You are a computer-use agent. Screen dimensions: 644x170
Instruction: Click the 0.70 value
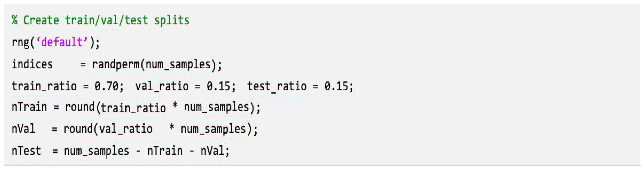(x=106, y=86)
